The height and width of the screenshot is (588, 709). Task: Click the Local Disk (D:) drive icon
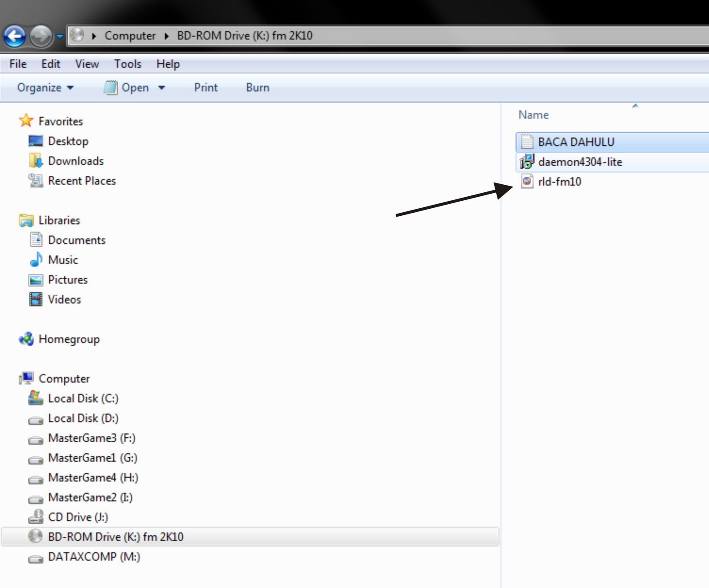point(35,420)
